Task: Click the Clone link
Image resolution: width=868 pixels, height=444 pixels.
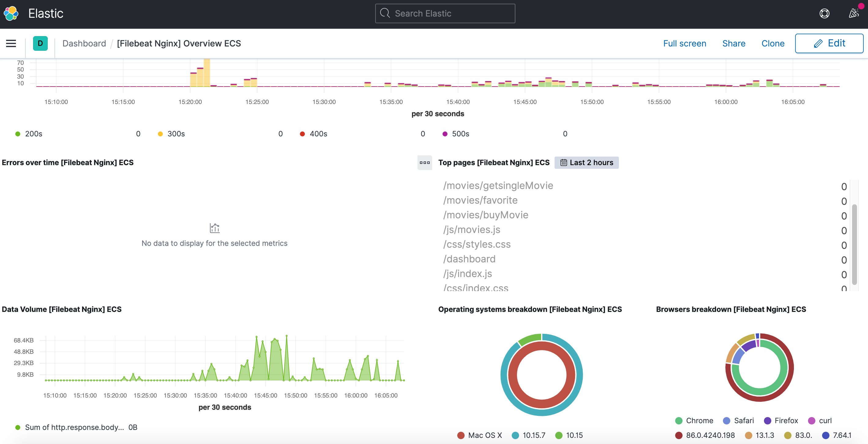Action: click(773, 43)
